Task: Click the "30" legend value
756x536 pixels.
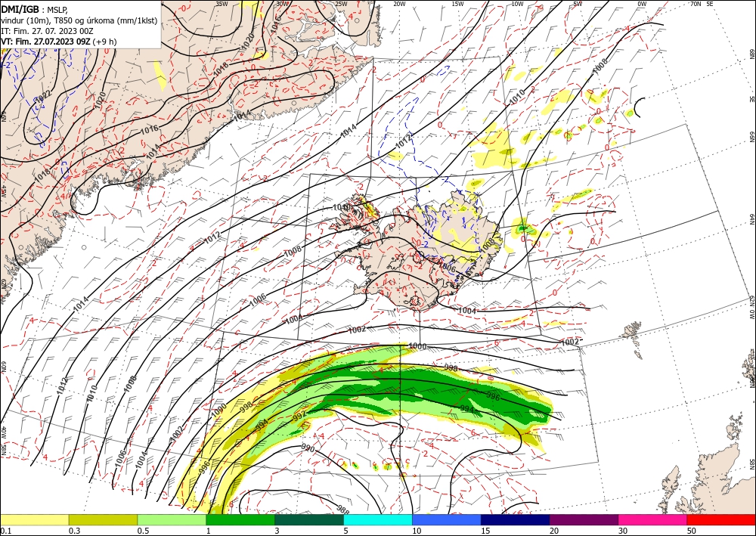Action: point(622,531)
